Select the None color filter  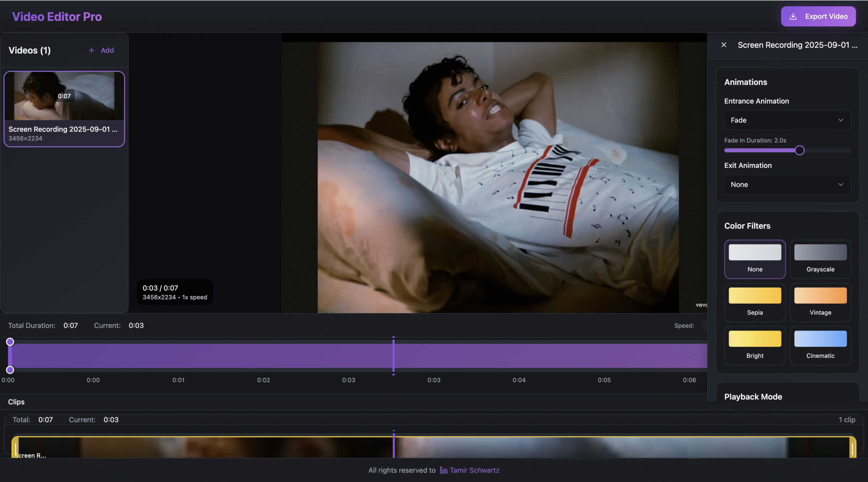click(x=755, y=259)
